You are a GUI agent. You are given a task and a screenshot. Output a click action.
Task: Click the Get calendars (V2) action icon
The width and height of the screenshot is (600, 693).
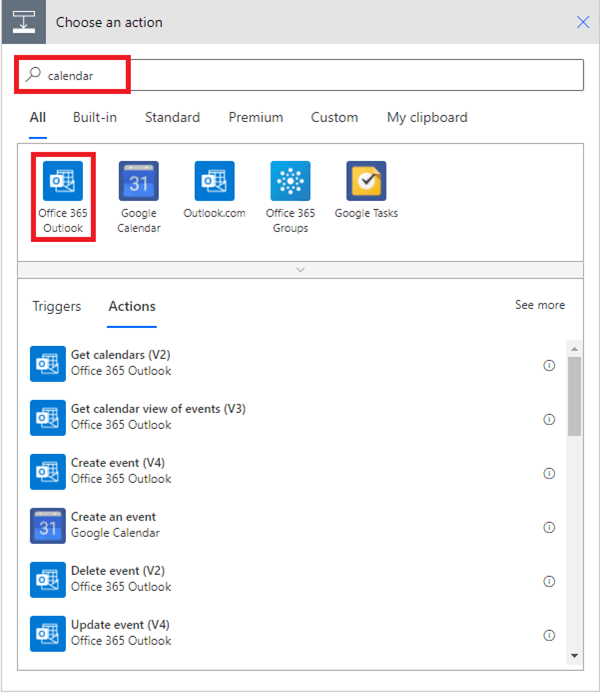[48, 364]
